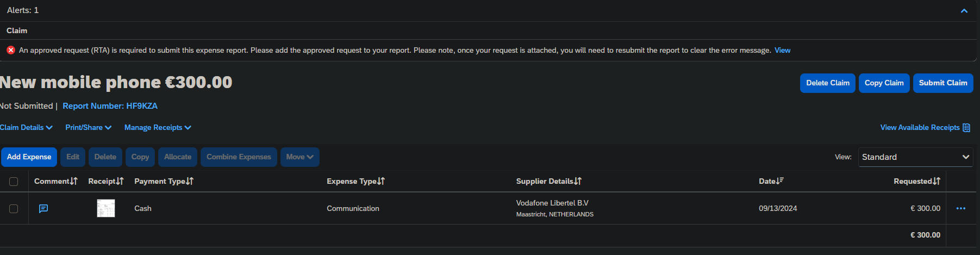Check the Vodafone expense row checkbox
The width and height of the screenshot is (980, 255).
click(14, 209)
